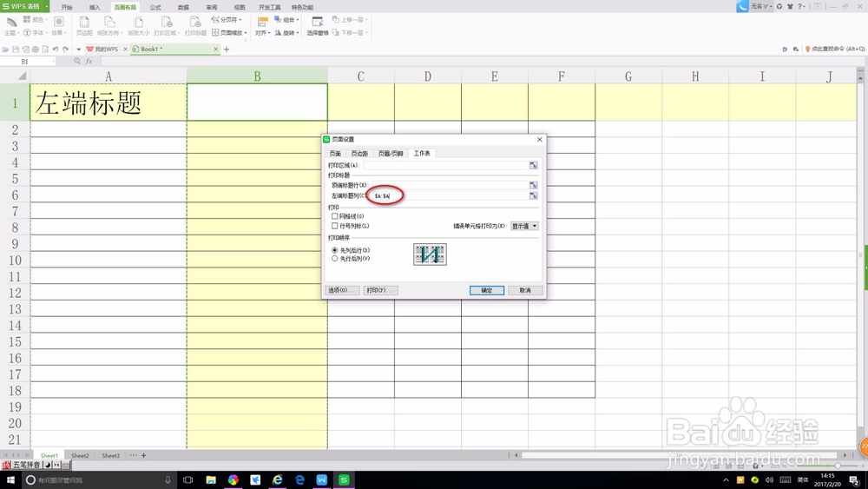Click the select-all corner triangle

click(x=23, y=76)
